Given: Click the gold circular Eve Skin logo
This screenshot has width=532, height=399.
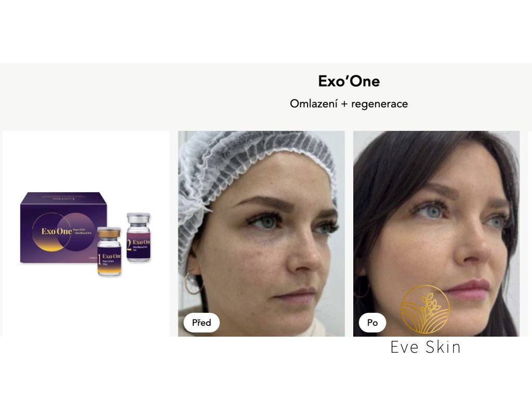Looking at the screenshot, I should tap(425, 310).
